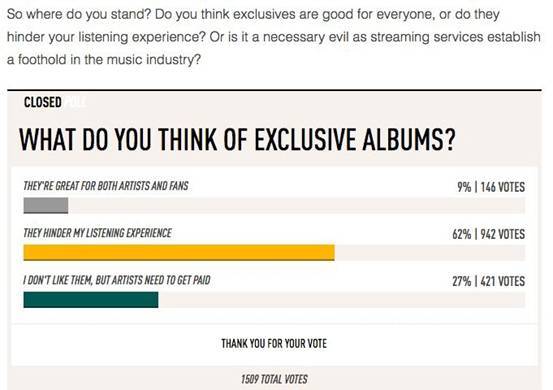Screen dimensions: 553x390
Task: Click the '9% | 146 votes' label
Action: [x=491, y=187]
